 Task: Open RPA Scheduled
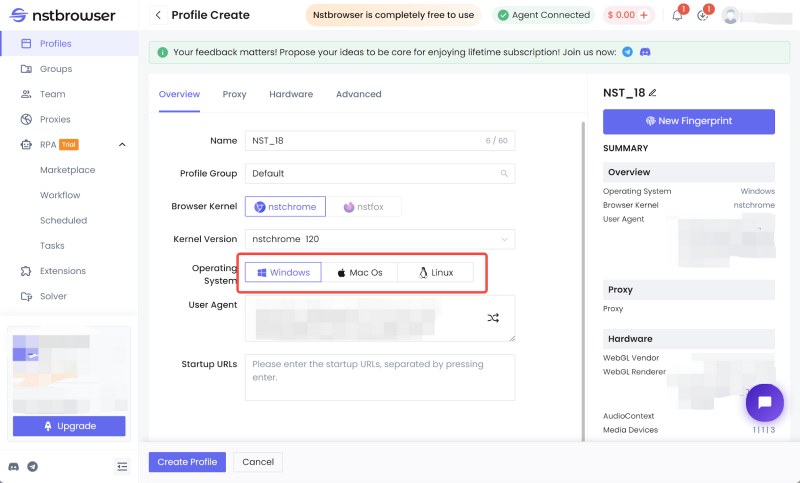(x=63, y=220)
